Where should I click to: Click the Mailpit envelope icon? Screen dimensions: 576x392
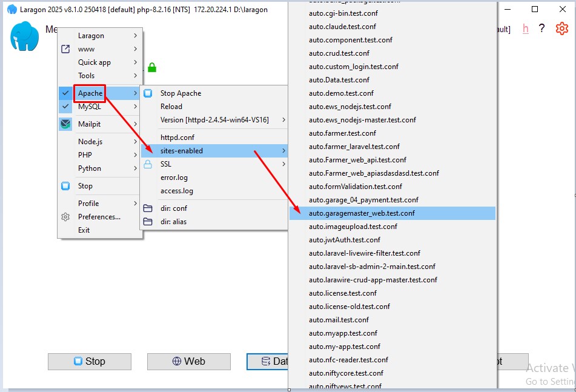click(x=65, y=124)
